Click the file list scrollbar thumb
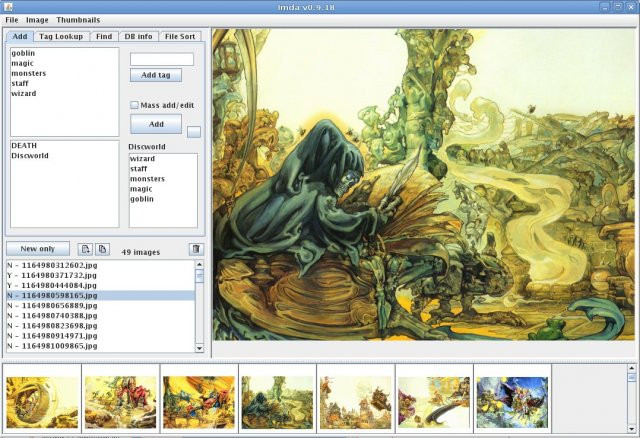 point(200,276)
